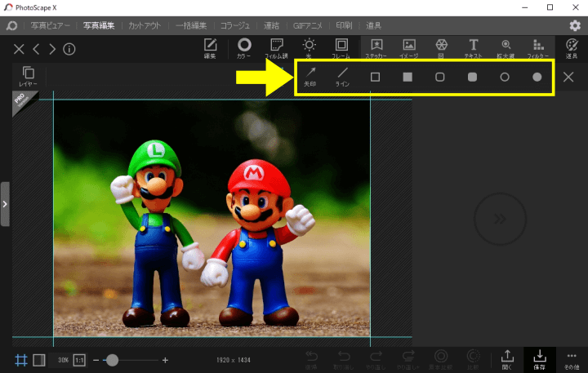Screen dimensions: 588x373
Task: Close the shape tools bar with X
Action: [568, 78]
